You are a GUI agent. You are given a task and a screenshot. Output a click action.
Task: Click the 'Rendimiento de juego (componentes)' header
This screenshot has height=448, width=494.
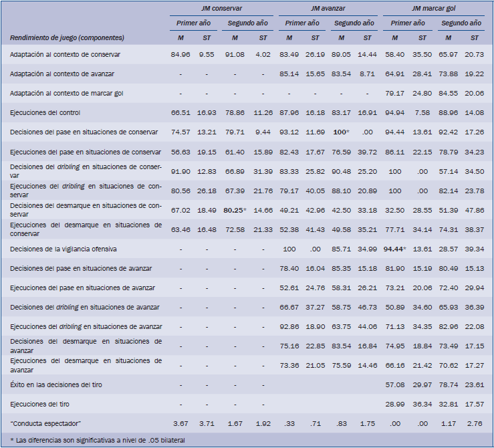tap(68, 37)
